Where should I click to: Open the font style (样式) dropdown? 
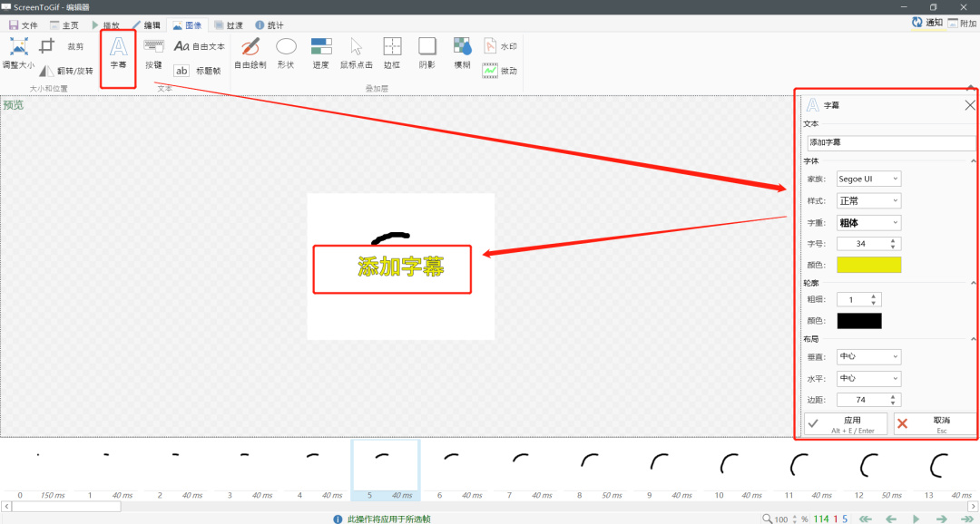point(868,200)
